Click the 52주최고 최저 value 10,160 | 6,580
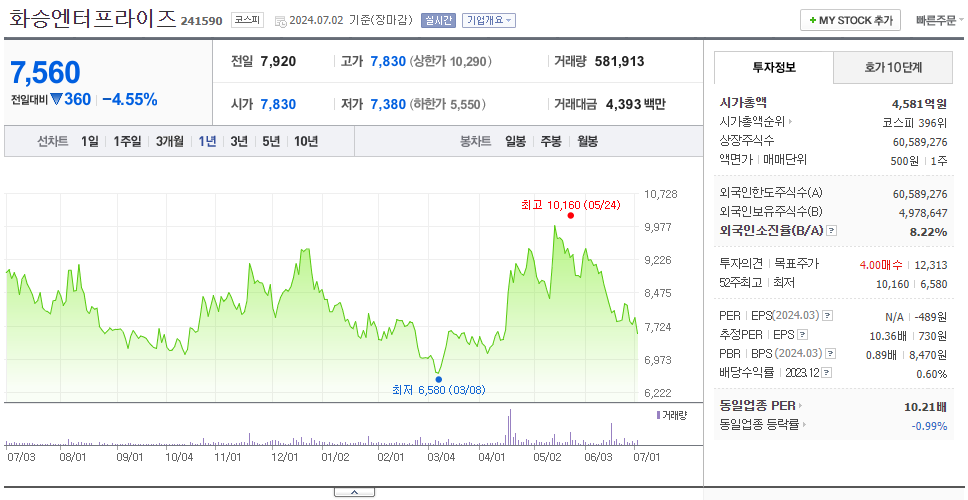 pyautogui.click(x=912, y=284)
